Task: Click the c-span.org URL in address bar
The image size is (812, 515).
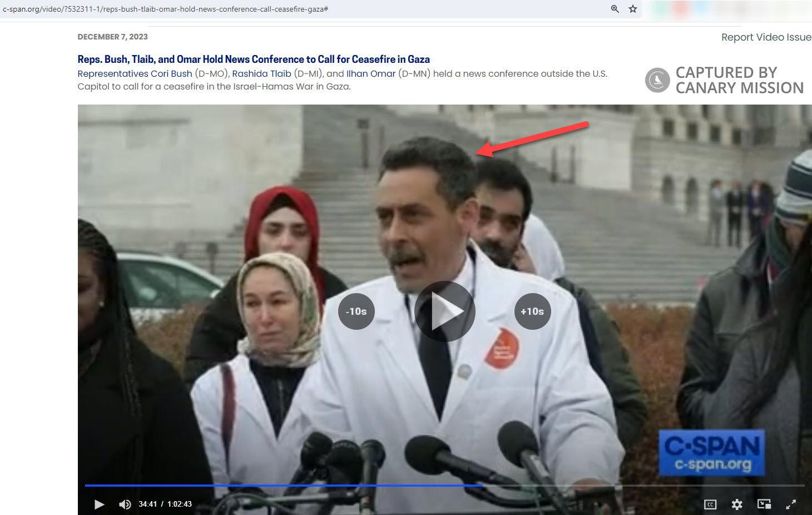Action: click(165, 9)
